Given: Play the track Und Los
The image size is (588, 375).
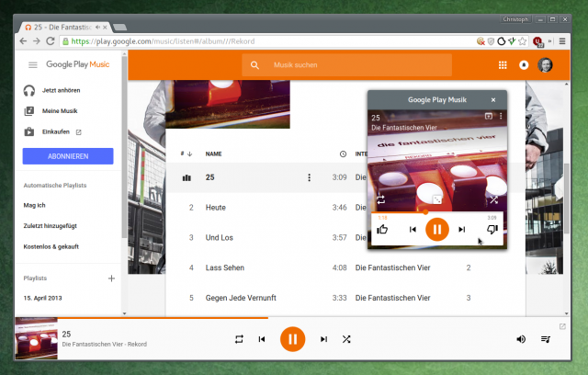Looking at the screenshot, I should point(220,238).
